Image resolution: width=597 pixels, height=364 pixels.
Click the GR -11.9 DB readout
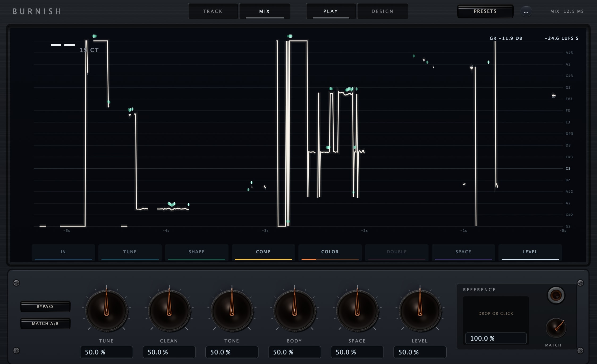(x=506, y=38)
